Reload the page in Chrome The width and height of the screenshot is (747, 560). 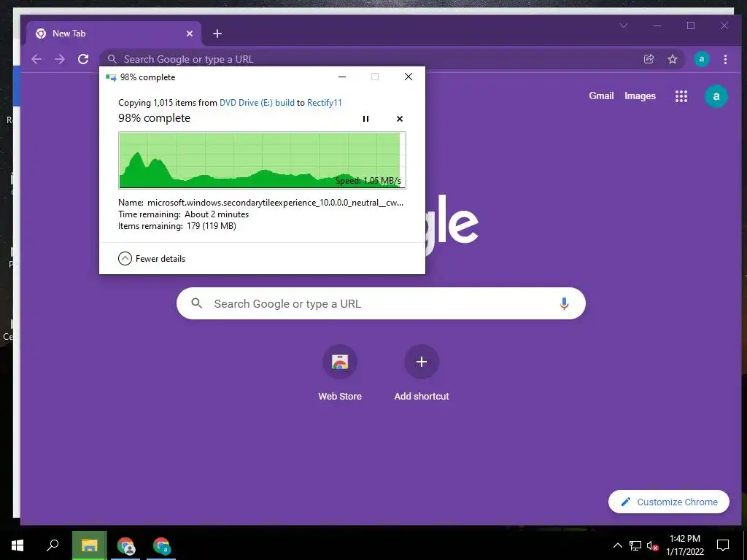[83, 59]
